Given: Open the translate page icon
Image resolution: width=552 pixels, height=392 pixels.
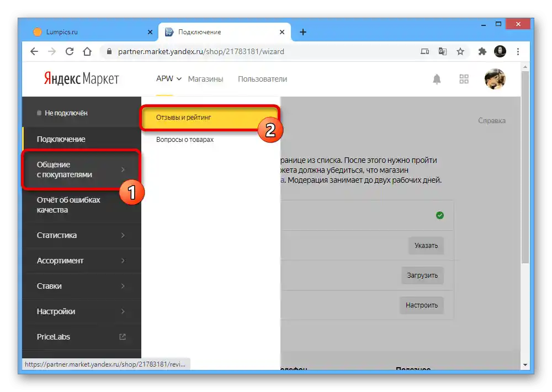Looking at the screenshot, I should pos(443,51).
